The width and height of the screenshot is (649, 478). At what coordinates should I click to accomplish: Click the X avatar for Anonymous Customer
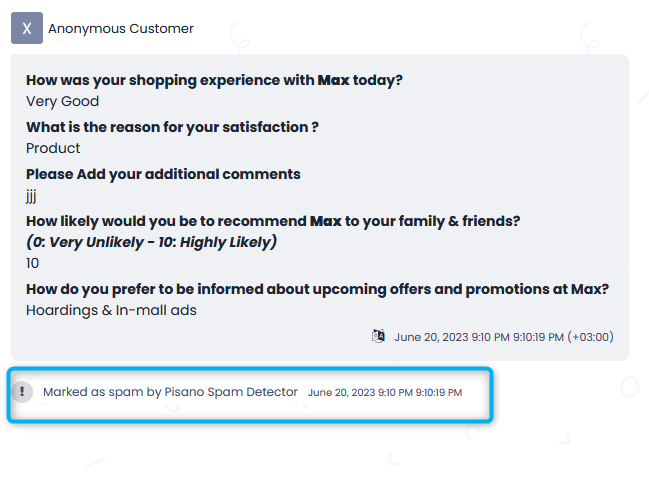coord(27,28)
